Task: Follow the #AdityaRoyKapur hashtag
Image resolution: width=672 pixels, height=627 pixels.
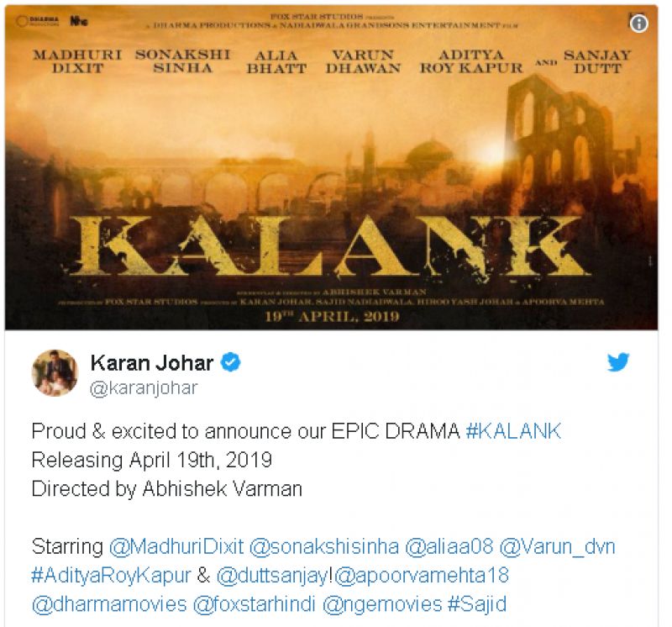Action: (112, 576)
